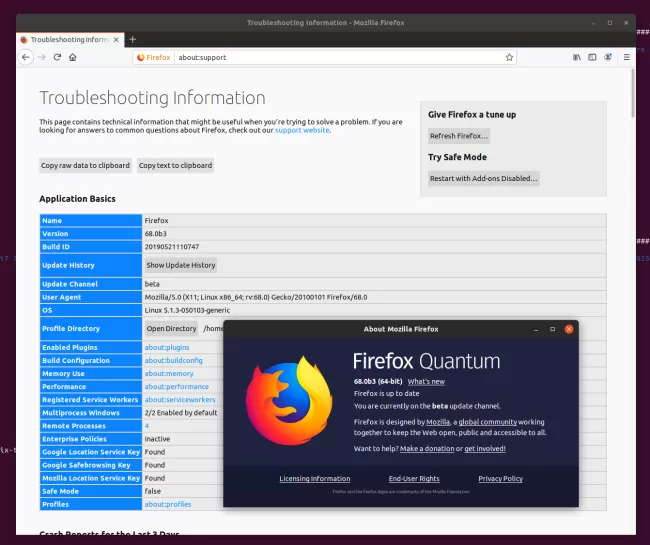Reload the page with the refresh icon
This screenshot has height=545, width=650.
[57, 57]
